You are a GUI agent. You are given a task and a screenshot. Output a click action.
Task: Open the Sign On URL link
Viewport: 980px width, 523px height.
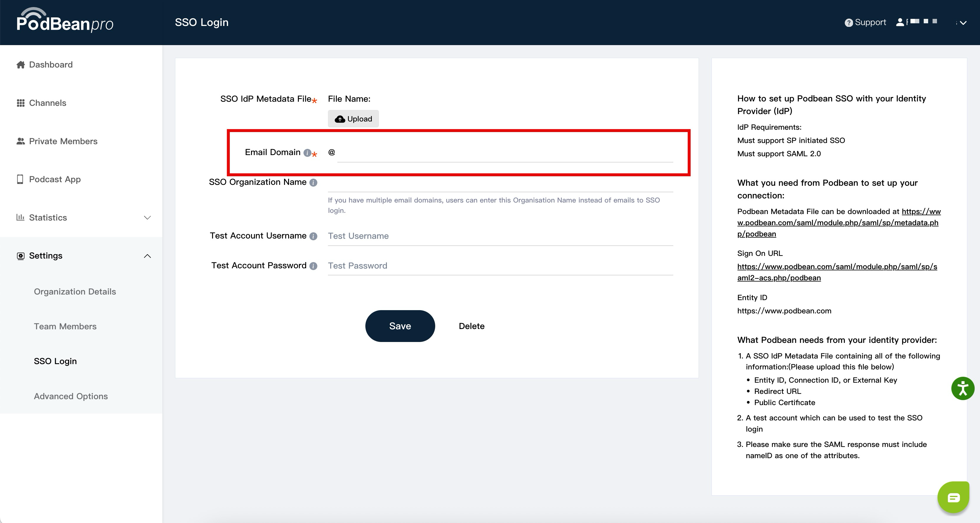coord(837,272)
